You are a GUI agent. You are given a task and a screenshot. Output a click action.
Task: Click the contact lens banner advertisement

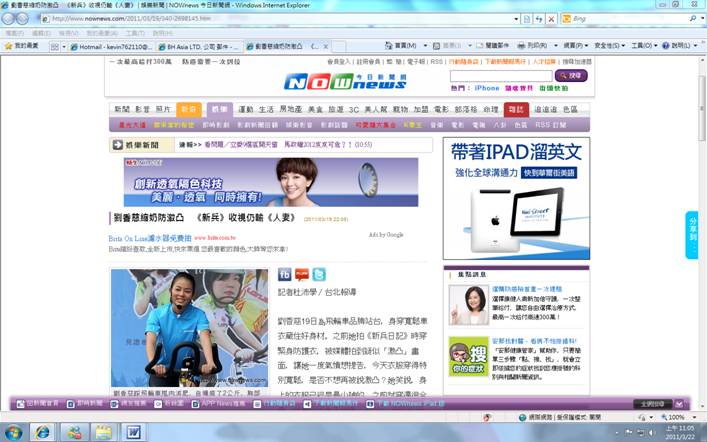pos(271,182)
